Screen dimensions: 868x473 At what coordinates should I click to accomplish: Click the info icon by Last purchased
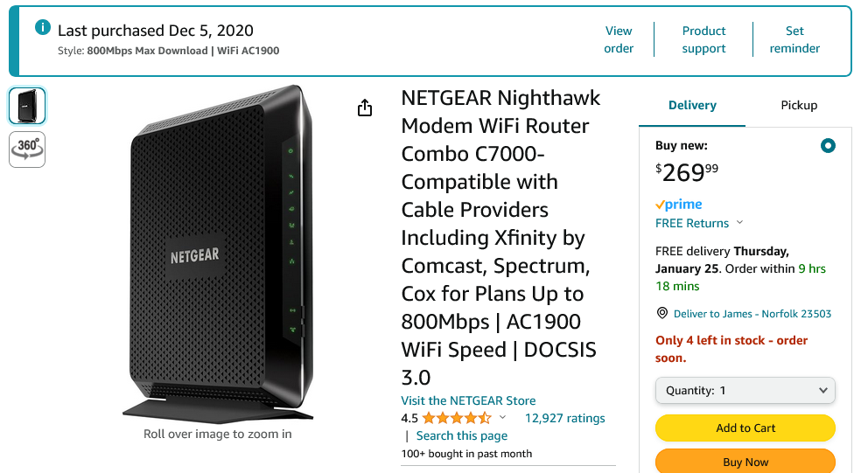(x=42, y=28)
